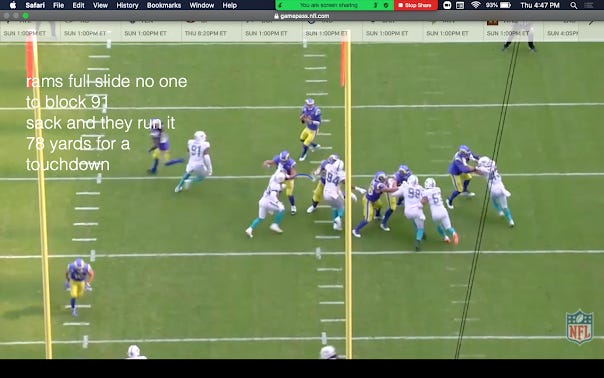
Task: Open Notification Center list icon
Action: pos(589,5)
